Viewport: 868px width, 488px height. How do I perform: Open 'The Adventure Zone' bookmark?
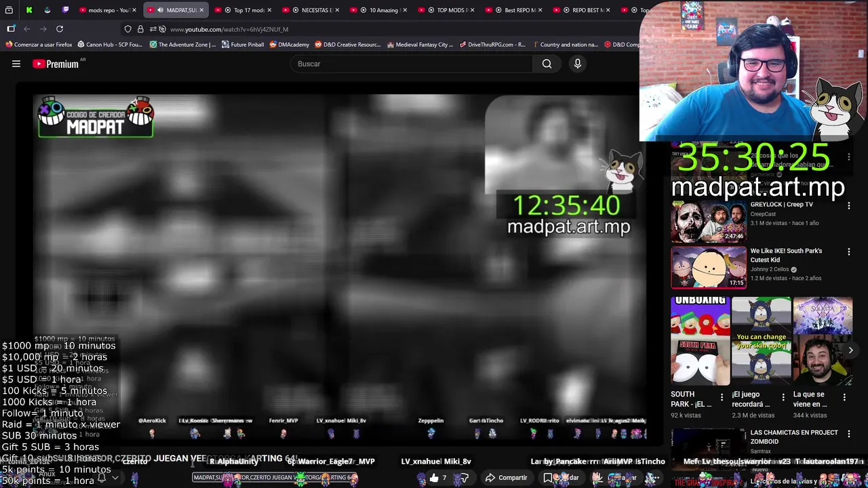click(182, 45)
